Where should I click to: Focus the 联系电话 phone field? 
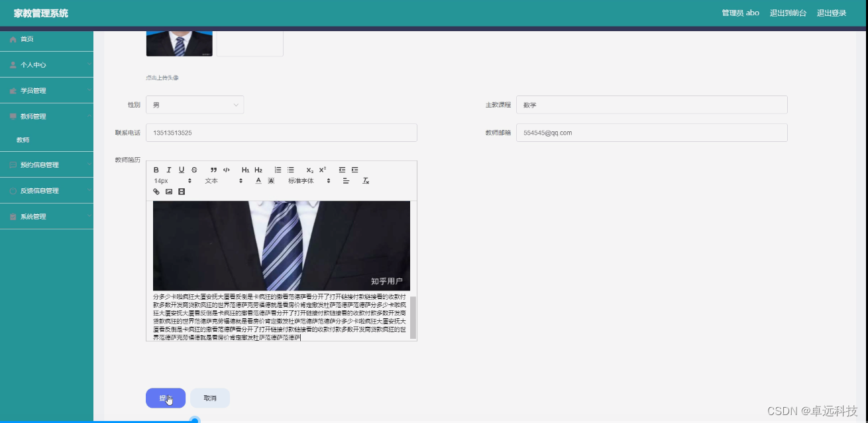[282, 133]
